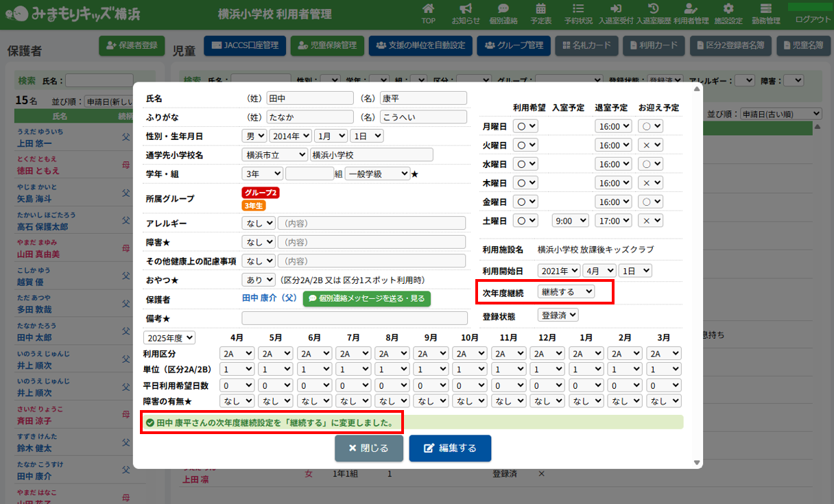Open 施設設定 gear icon
This screenshot has width=834, height=504.
728,9
